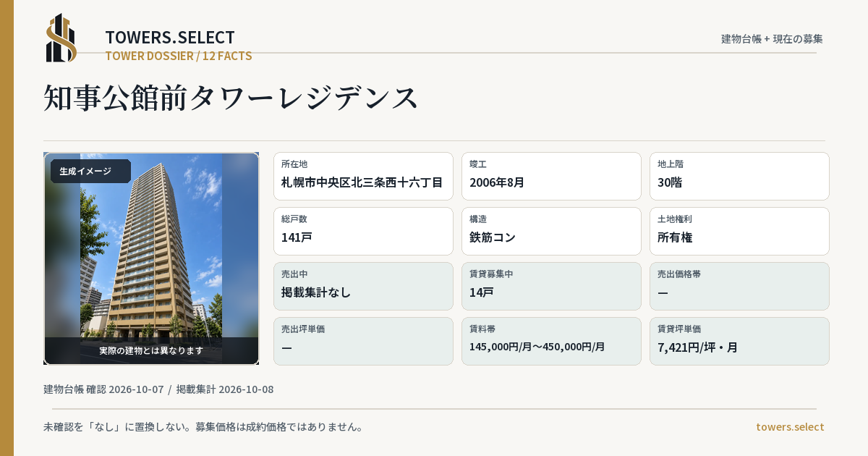Click the 地上階 30階 card

click(x=739, y=176)
